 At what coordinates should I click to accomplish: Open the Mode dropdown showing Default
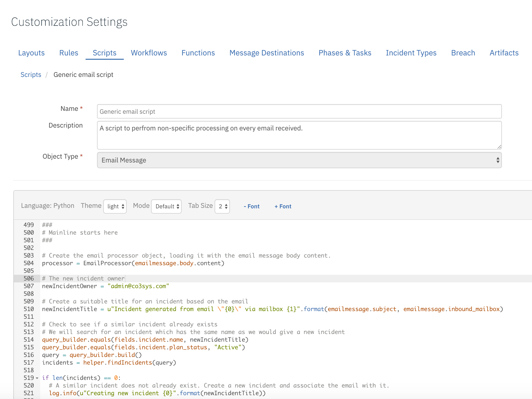click(x=166, y=206)
